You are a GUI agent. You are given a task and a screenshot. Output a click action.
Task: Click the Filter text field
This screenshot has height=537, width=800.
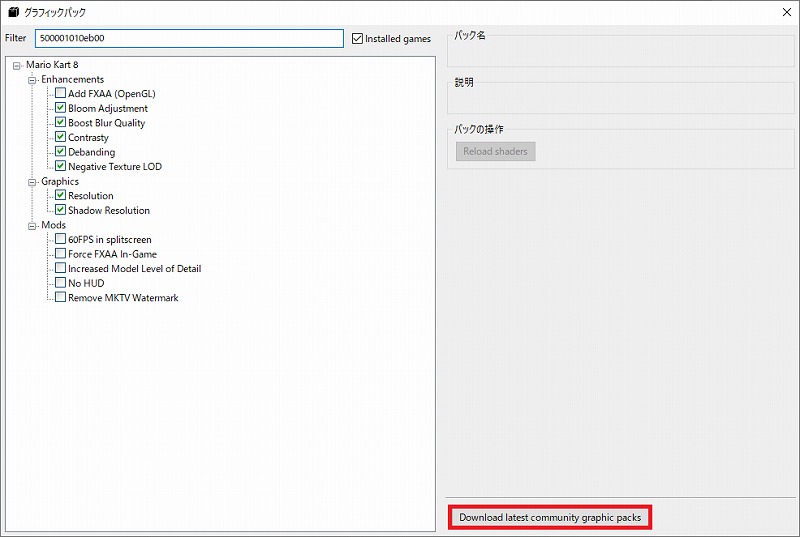tap(189, 38)
